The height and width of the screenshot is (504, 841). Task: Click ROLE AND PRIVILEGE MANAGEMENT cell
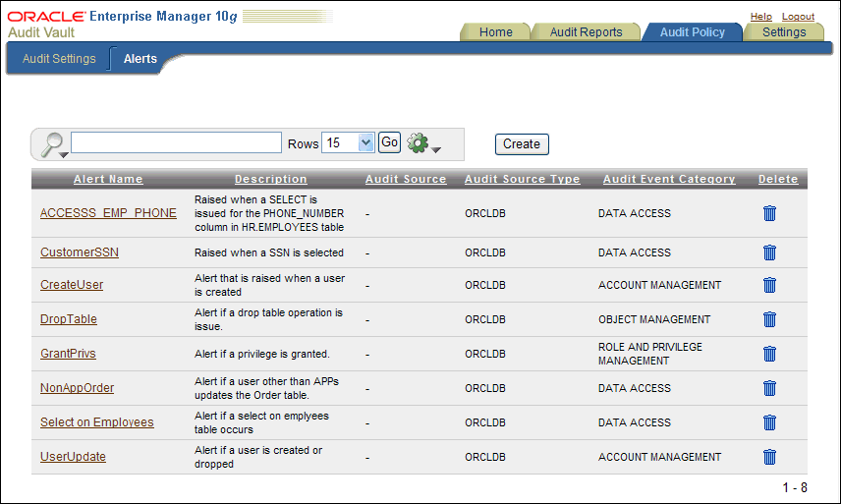pyautogui.click(x=650, y=354)
